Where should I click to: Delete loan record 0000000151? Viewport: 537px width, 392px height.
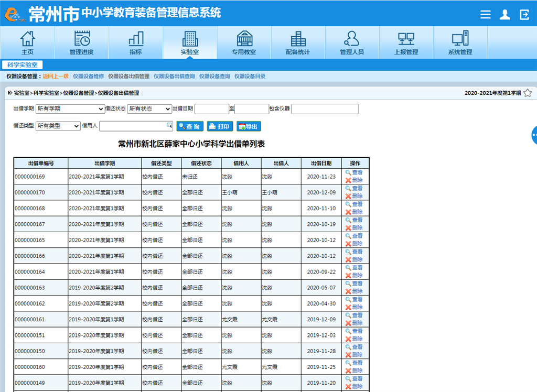(354, 339)
